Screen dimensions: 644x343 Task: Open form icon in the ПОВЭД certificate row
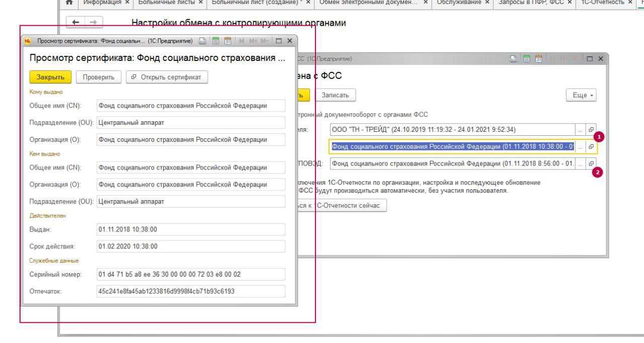tap(592, 163)
